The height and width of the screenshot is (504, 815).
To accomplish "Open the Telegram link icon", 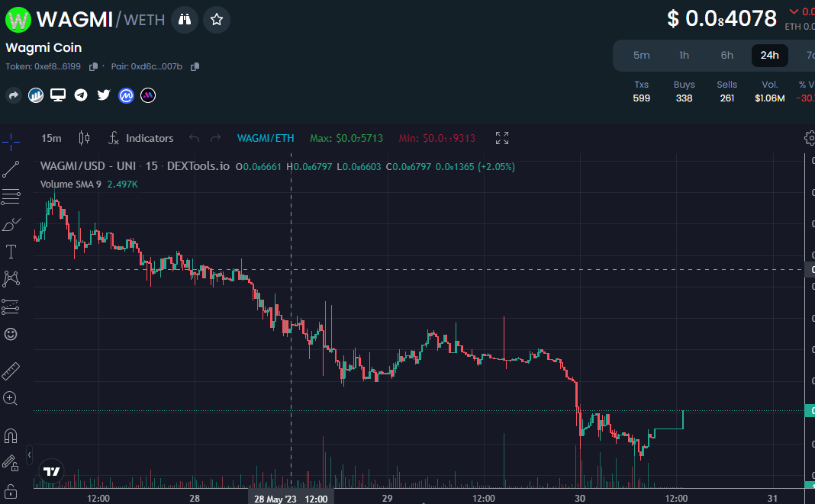I will pyautogui.click(x=81, y=95).
